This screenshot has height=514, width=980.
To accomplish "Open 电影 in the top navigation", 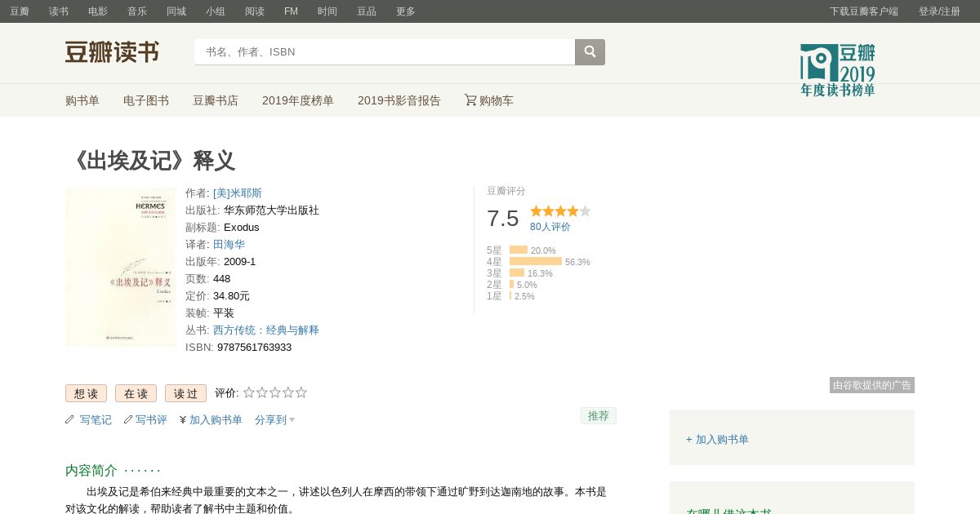I will pos(98,11).
